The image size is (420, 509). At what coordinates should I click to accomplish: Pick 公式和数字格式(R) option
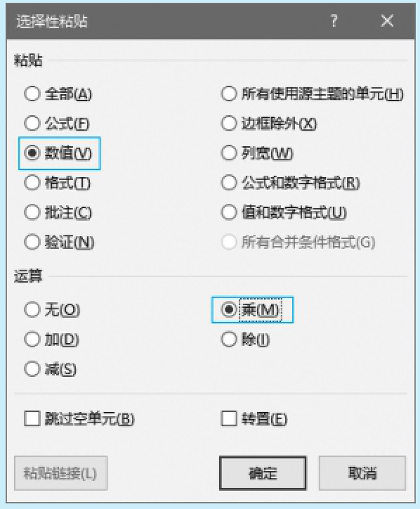point(229,183)
